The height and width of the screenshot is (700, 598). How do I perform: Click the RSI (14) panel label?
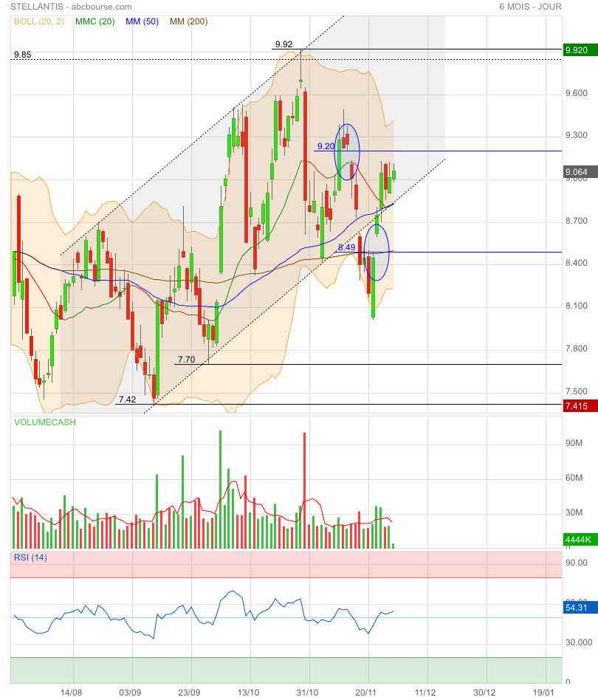point(30,557)
